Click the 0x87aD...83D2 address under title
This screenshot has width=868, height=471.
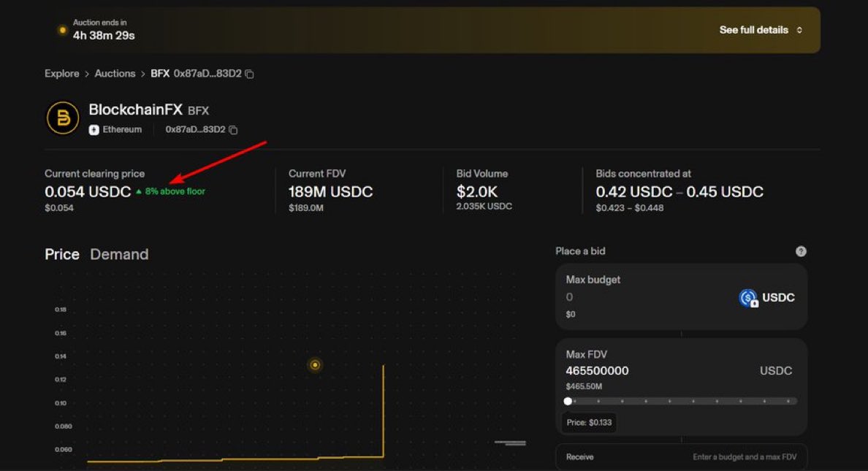pyautogui.click(x=195, y=129)
